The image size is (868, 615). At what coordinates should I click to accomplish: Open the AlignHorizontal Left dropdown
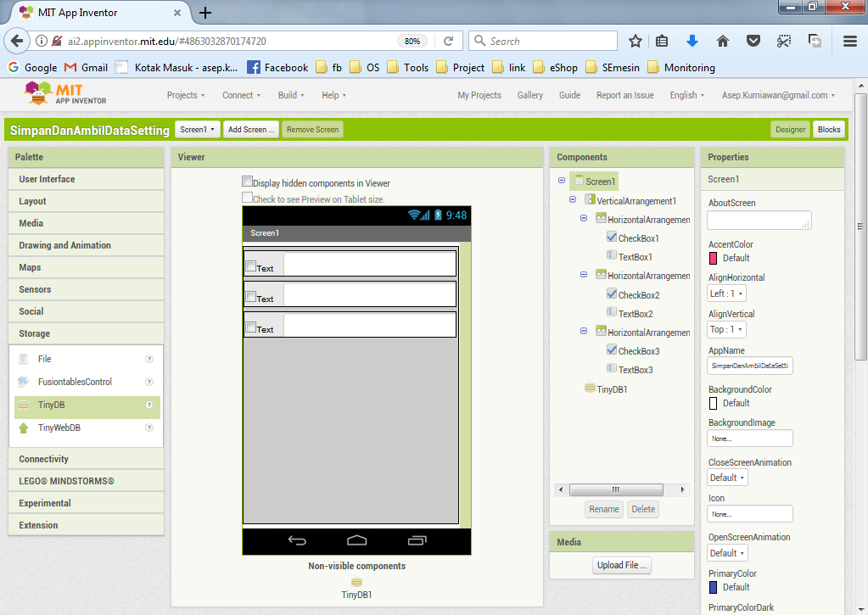[x=726, y=294]
